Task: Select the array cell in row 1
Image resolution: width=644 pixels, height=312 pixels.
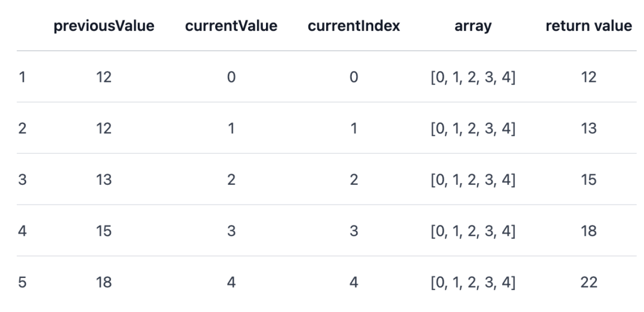Action: [x=472, y=77]
